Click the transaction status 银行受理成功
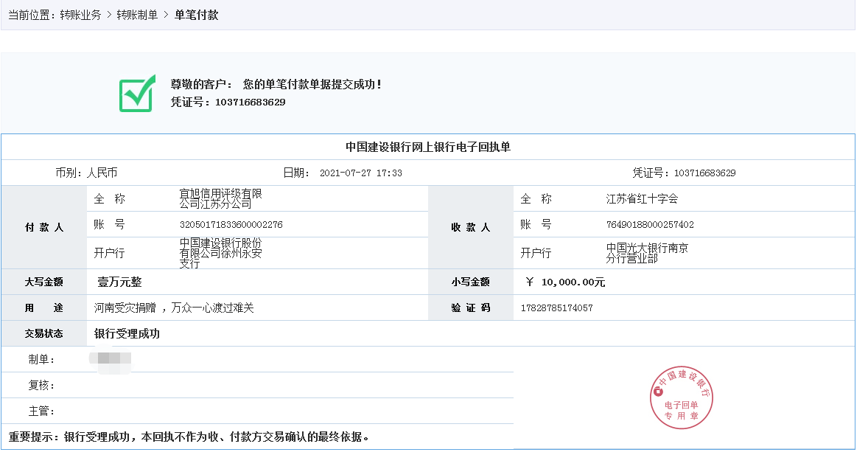Viewport: 868px width, 455px height. coord(127,333)
